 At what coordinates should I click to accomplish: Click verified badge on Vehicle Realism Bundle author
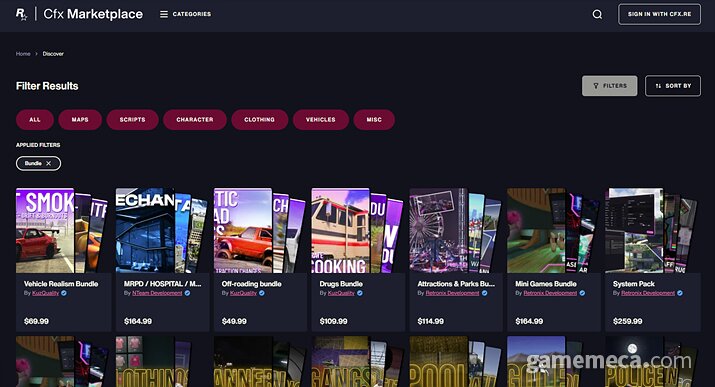[64, 293]
